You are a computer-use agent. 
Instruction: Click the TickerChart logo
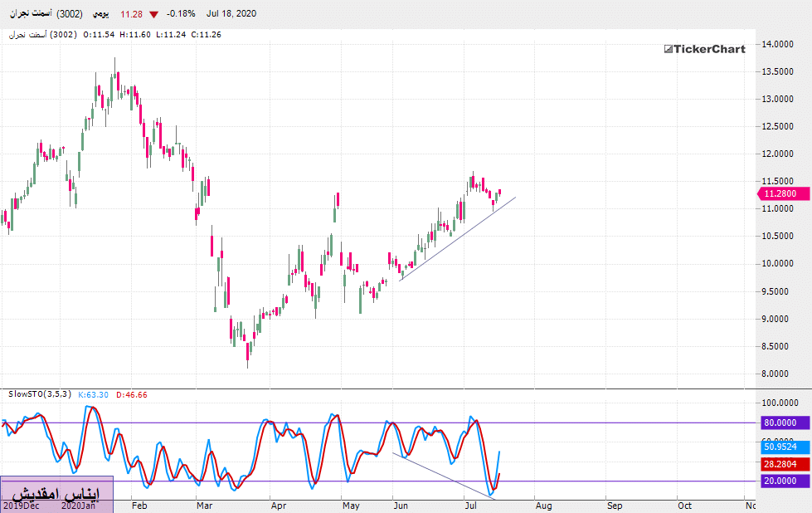coord(704,49)
